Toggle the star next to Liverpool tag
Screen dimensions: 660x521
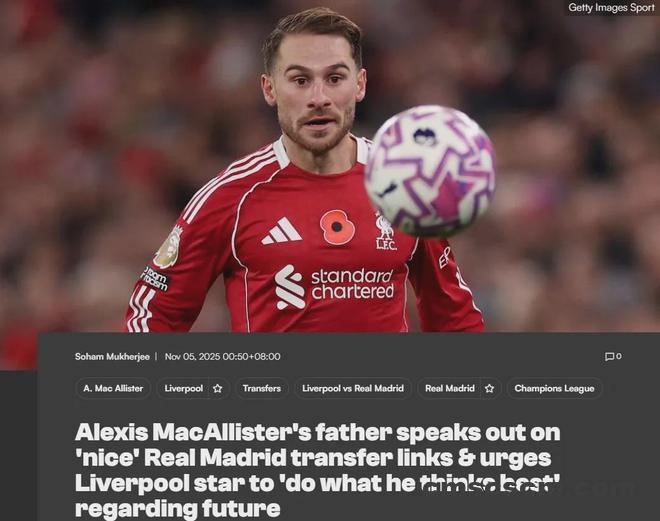pos(218,388)
